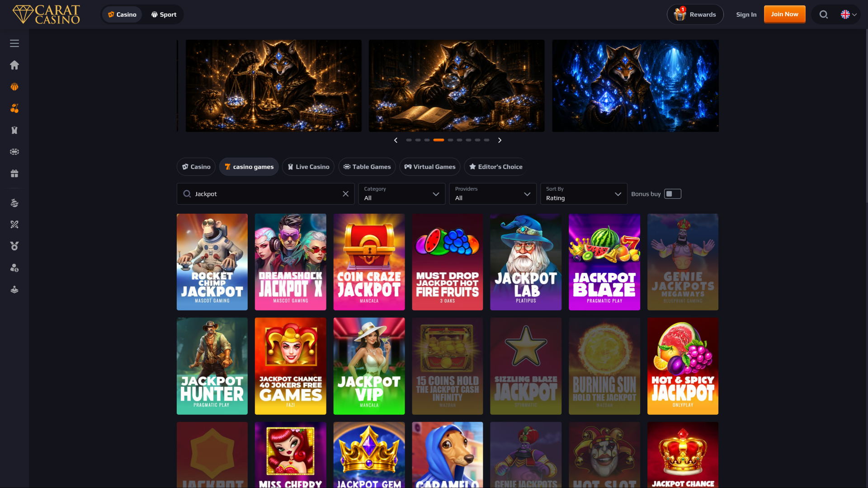Image resolution: width=868 pixels, height=488 pixels.
Task: Go to Home via sidebar house icon
Action: [14, 65]
